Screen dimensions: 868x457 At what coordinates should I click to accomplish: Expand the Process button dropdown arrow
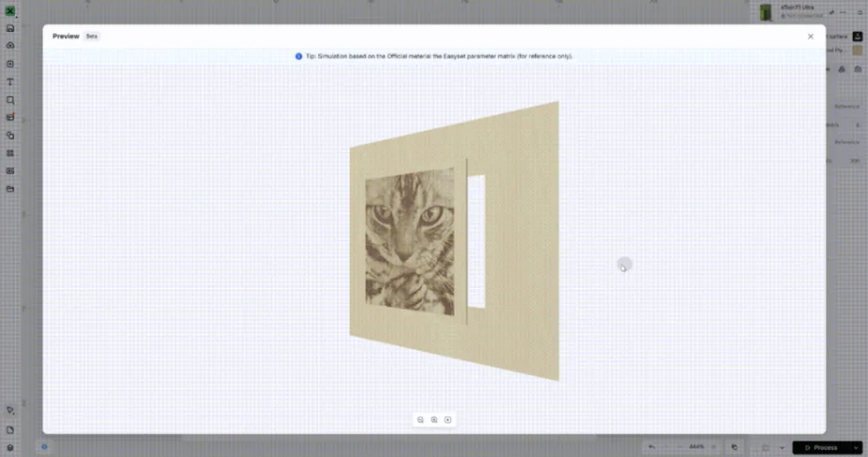[856, 448]
